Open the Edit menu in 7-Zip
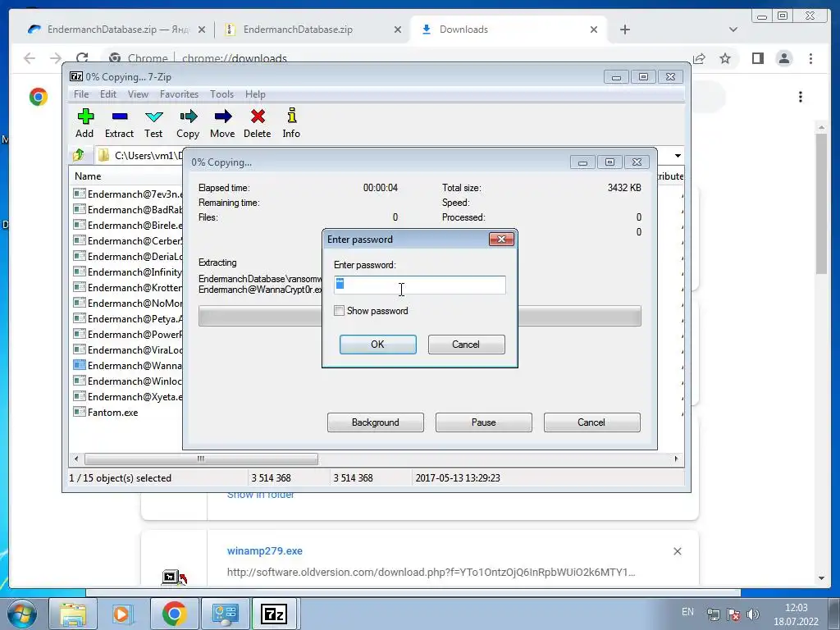This screenshot has width=840, height=630. (x=108, y=94)
